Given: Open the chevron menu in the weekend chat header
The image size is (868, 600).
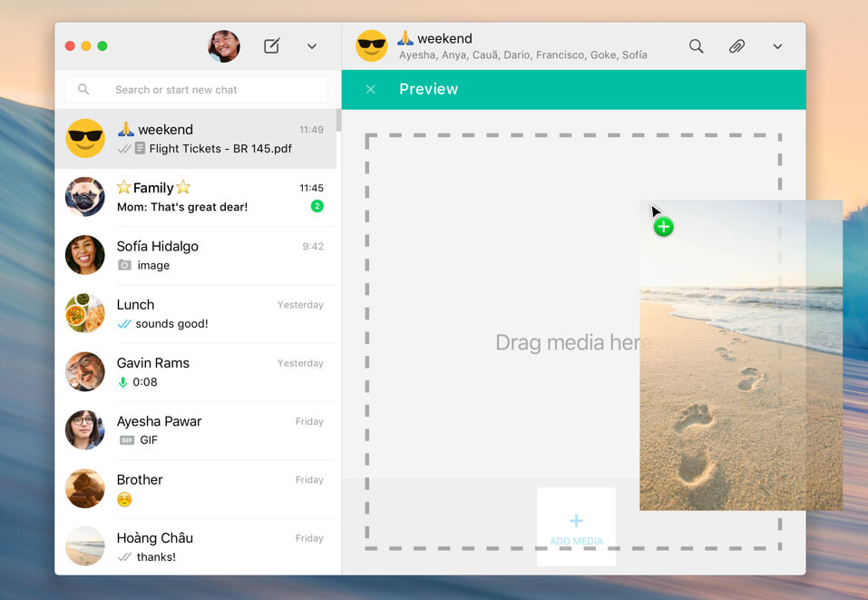Looking at the screenshot, I should pos(777,45).
